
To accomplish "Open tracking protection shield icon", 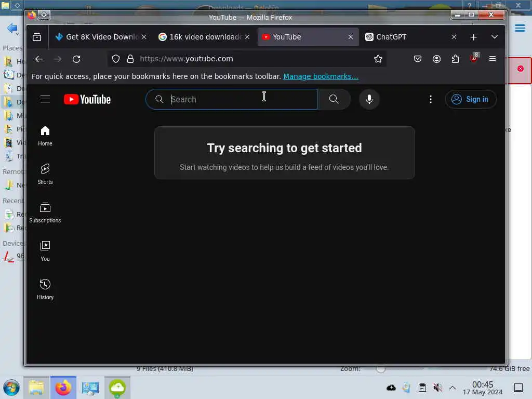I will coord(116,59).
